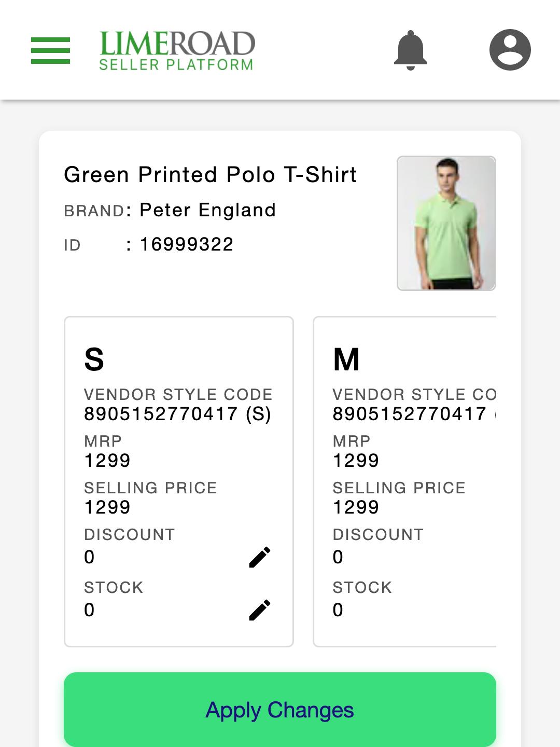View the green polo product thumbnail

pyautogui.click(x=446, y=223)
